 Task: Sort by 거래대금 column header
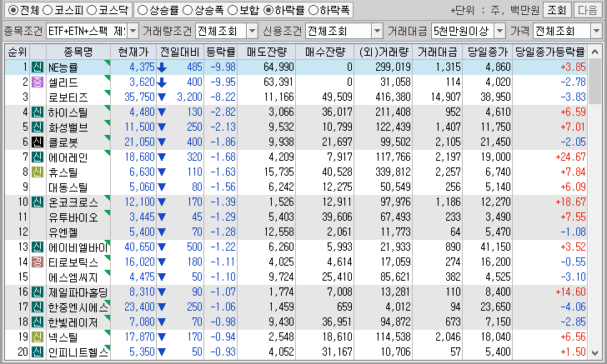point(438,52)
